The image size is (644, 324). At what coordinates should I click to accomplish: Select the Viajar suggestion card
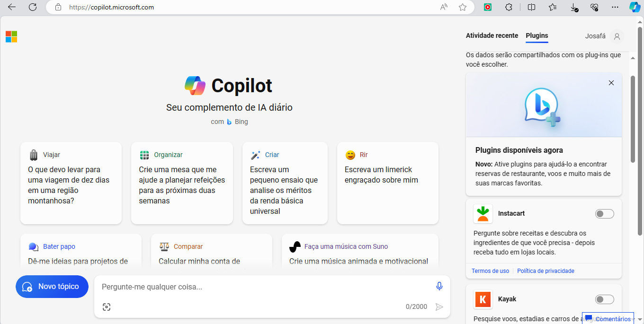click(x=71, y=183)
